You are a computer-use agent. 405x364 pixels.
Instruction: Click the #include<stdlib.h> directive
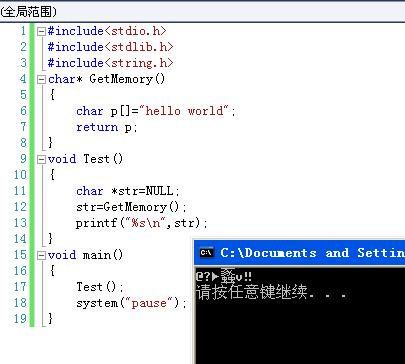coord(110,47)
